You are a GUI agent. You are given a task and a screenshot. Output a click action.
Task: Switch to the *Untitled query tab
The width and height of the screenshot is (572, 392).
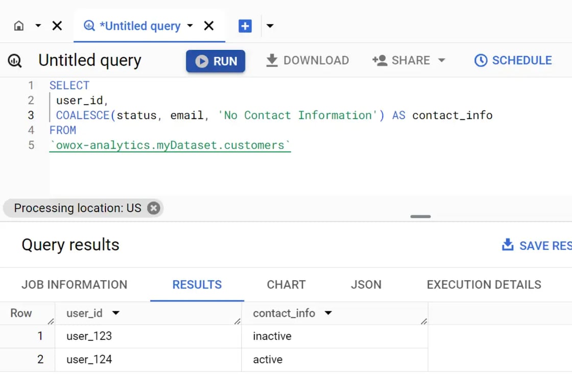(x=140, y=26)
